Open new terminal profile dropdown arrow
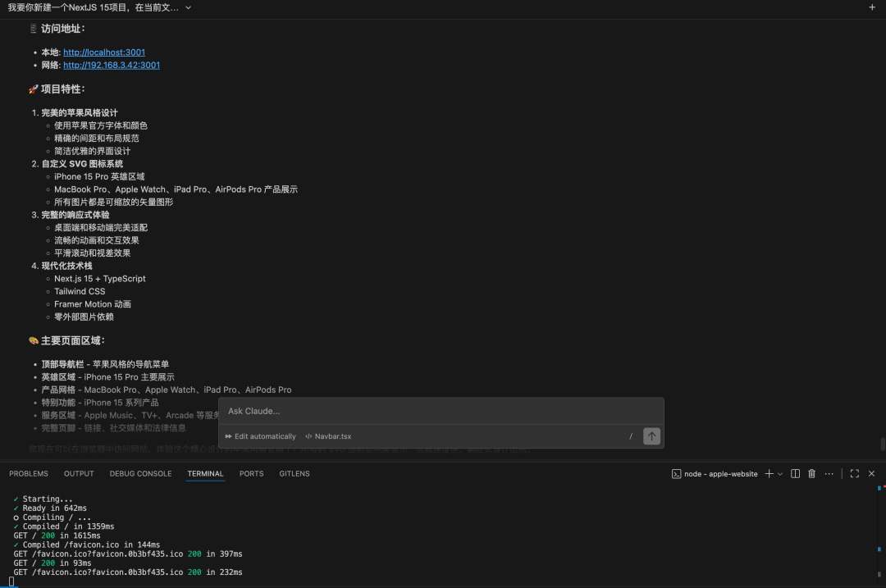The width and height of the screenshot is (886, 588). click(780, 474)
